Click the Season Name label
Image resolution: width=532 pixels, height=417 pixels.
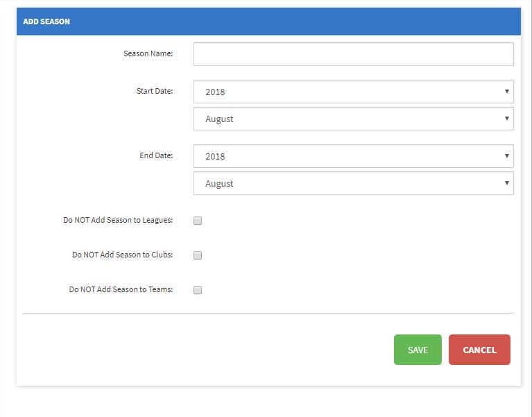click(x=148, y=53)
